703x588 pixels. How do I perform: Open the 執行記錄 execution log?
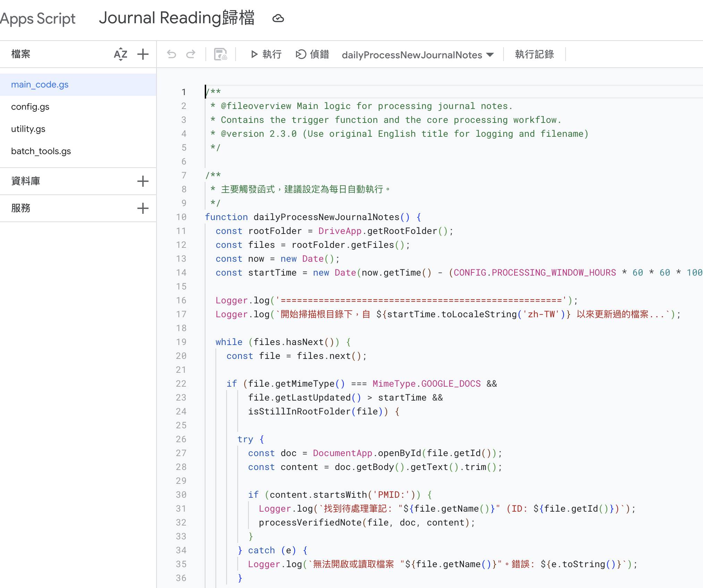point(534,54)
